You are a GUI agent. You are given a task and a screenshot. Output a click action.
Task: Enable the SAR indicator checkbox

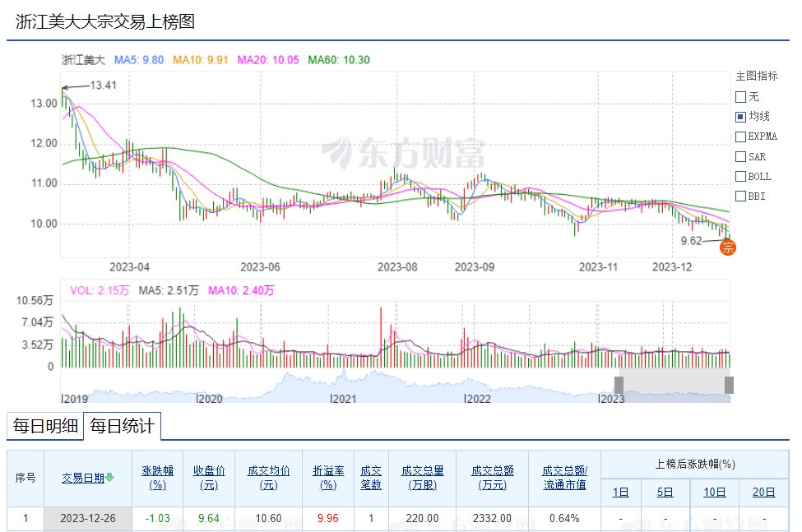coord(740,156)
